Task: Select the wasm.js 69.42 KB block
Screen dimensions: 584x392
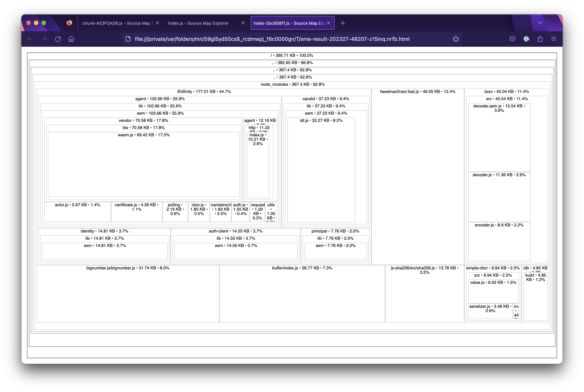Action: click(x=144, y=164)
